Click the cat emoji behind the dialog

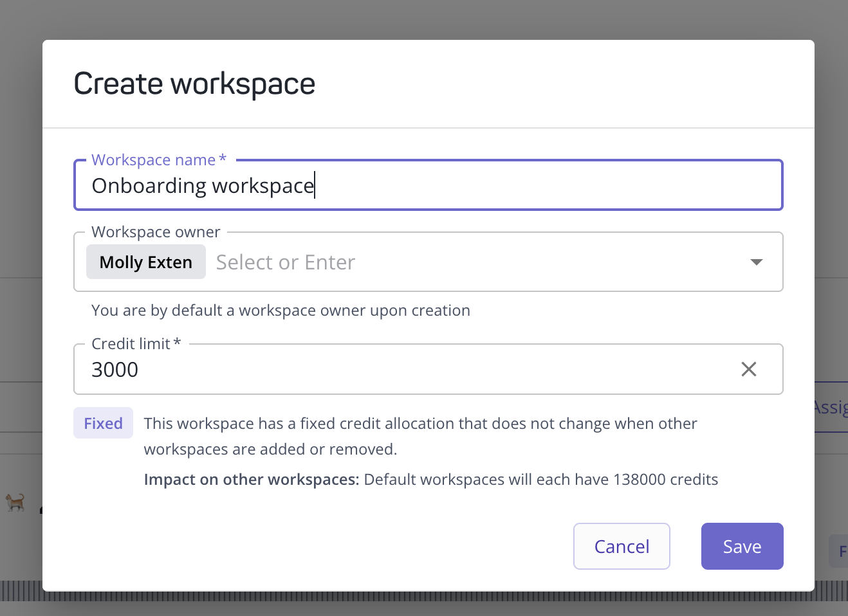point(15,502)
